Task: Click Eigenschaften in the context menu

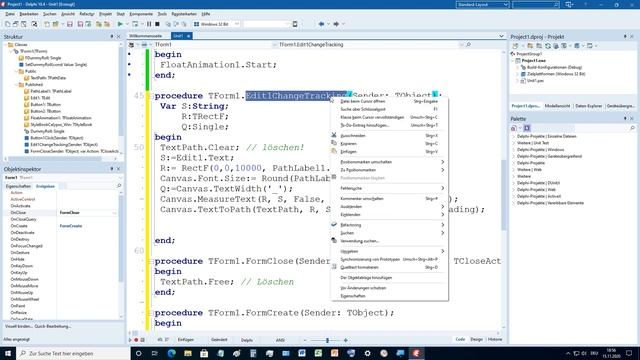Action: pyautogui.click(x=353, y=296)
